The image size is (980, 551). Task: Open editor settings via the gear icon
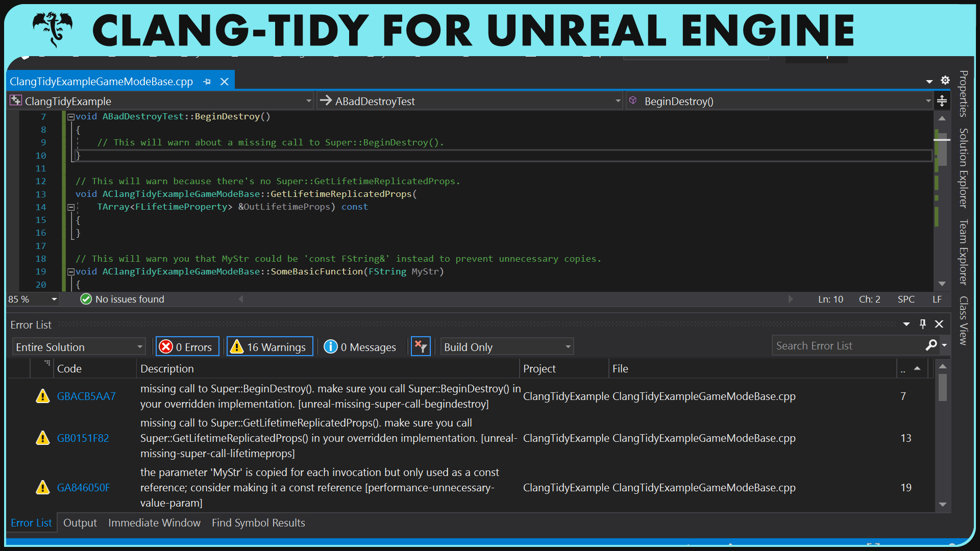point(945,80)
